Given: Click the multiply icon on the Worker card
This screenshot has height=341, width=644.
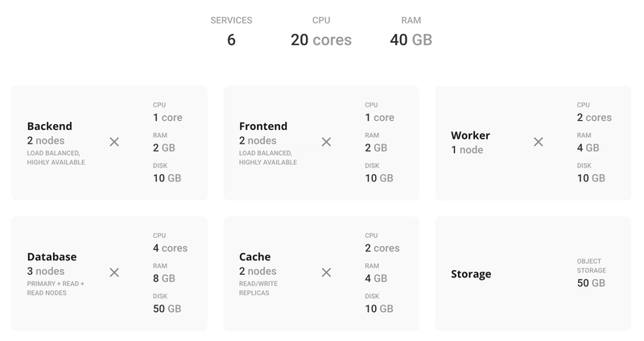Looking at the screenshot, I should point(539,142).
